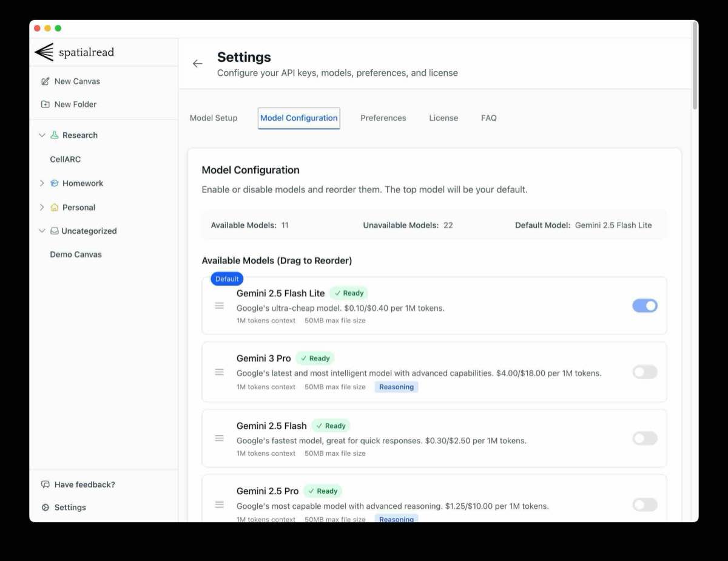Click the New Folder plus icon
Screen dimensions: 728x561
click(45, 104)
